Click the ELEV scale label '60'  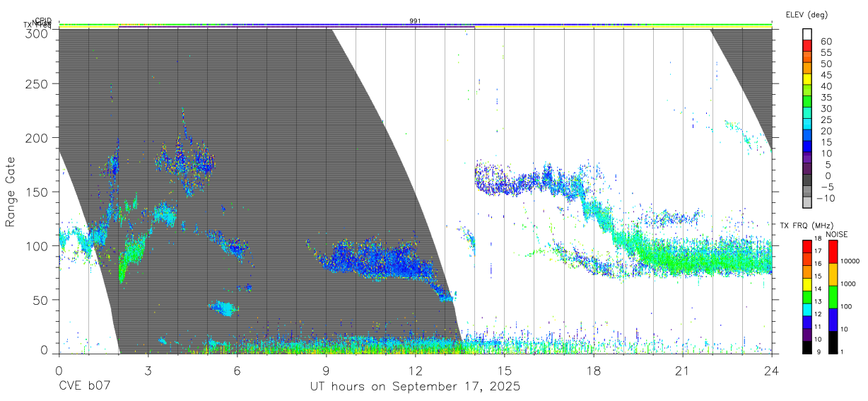pyautogui.click(x=826, y=42)
